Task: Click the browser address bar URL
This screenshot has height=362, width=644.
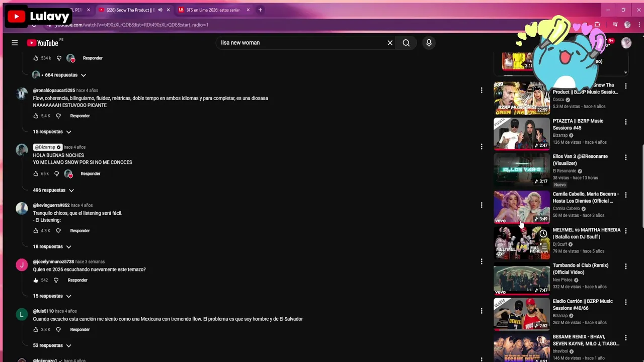Action: 132,25
